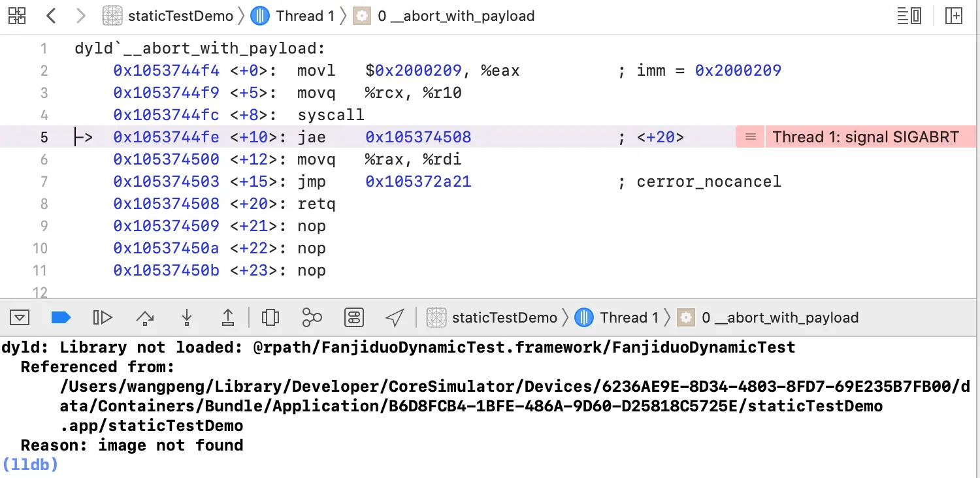Viewport: 980px width, 478px height.
Task: Step out with up arrow
Action: click(227, 318)
